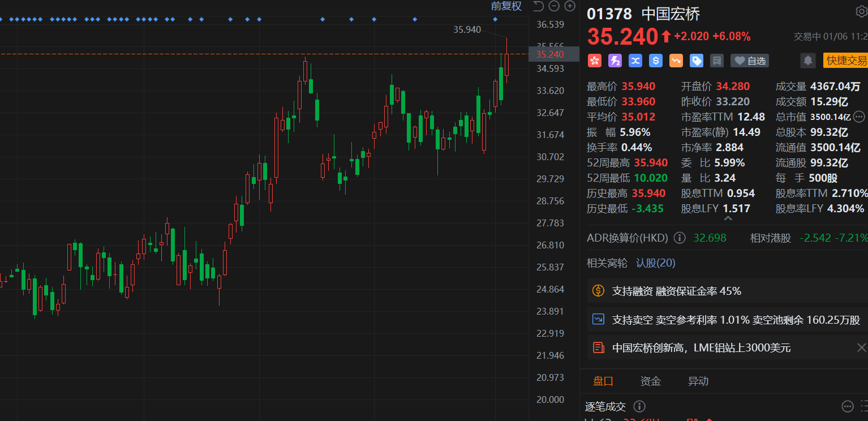Viewport: 868px width, 421px height.
Task: Click the 股息率LFY value 4.304%
Action: click(x=846, y=209)
